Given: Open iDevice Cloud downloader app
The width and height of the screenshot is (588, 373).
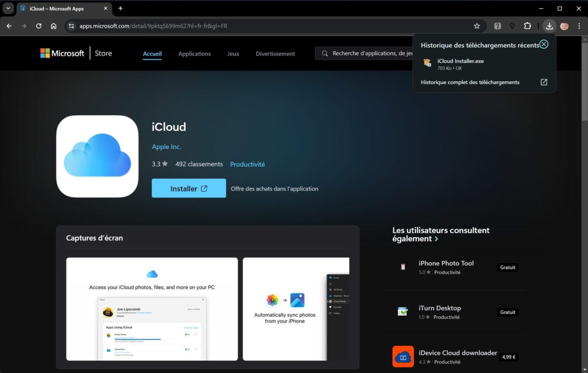Looking at the screenshot, I should coord(458,353).
